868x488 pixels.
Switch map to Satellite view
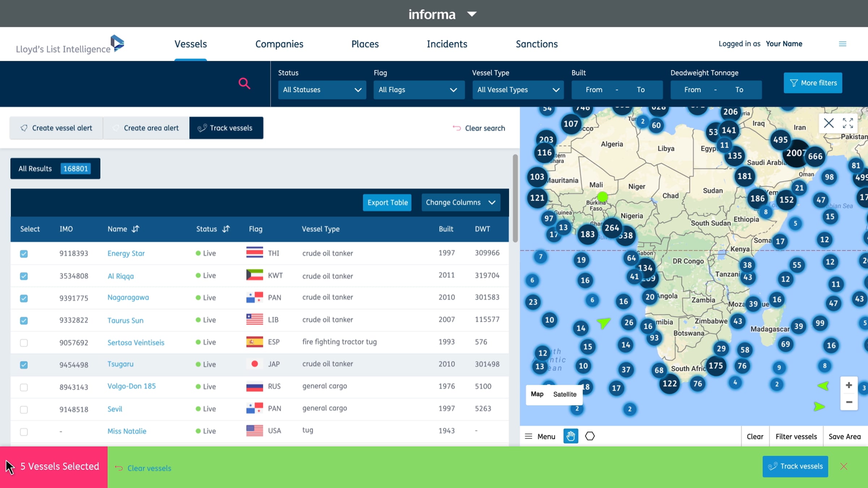tap(565, 394)
